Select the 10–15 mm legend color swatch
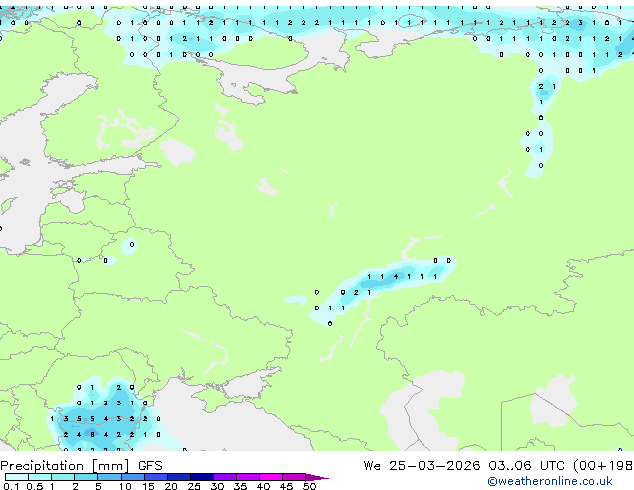This screenshot has width=634, height=490. pos(133,477)
